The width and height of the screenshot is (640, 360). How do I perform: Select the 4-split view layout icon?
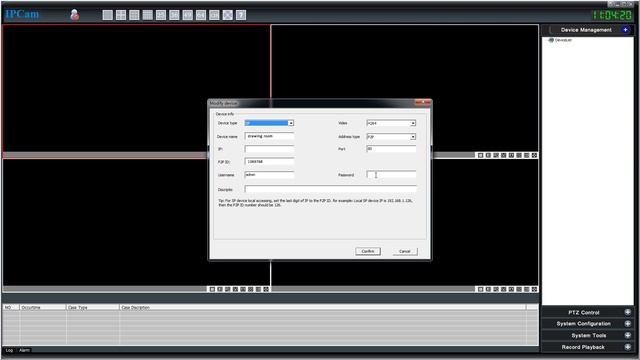(121, 15)
